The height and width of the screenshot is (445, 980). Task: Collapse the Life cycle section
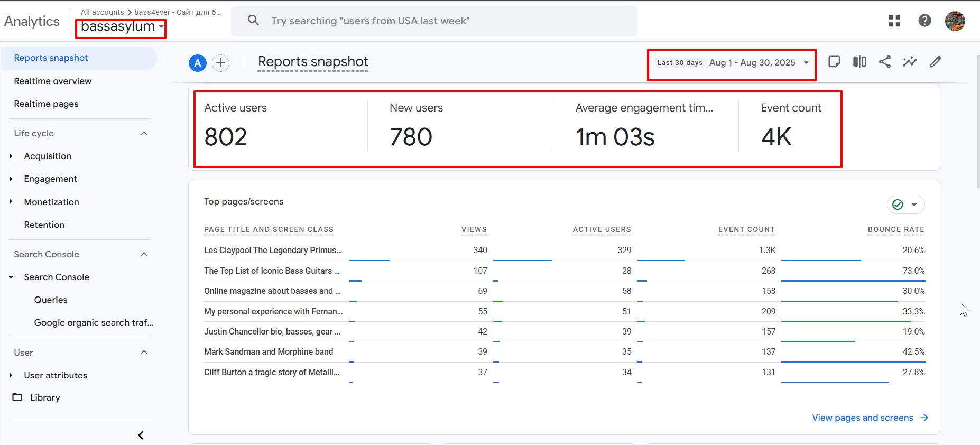point(144,133)
